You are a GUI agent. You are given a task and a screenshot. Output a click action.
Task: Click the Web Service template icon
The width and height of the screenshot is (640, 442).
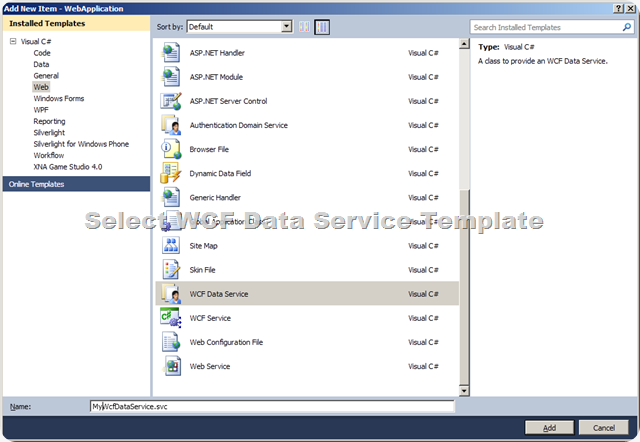click(171, 366)
